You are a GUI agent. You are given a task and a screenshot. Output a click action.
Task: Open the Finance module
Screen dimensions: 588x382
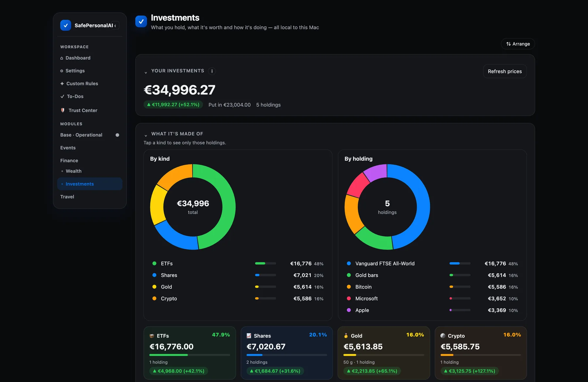90,160
